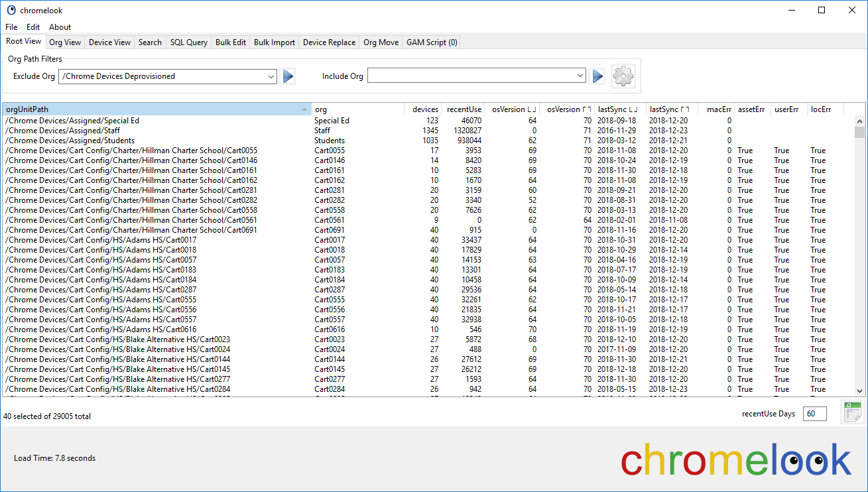This screenshot has height=492, width=868.
Task: Click org cell Cart0282
Action: click(x=330, y=200)
